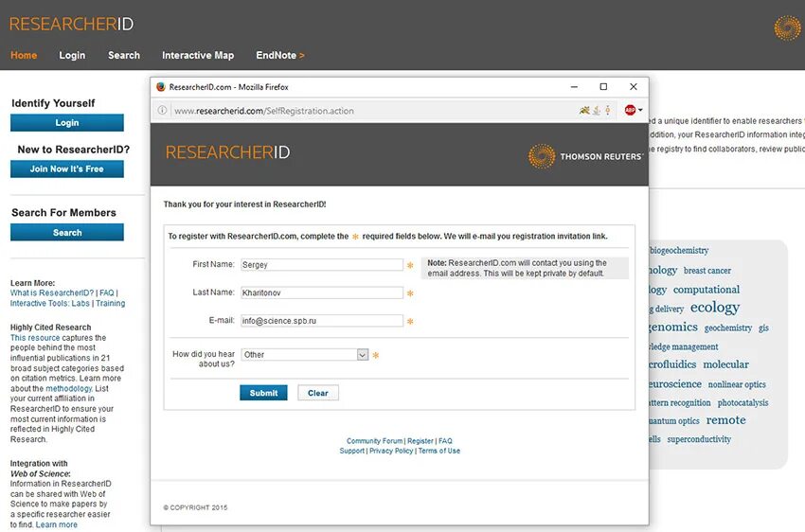
Task: Open the Register link in popup footer
Action: pyautogui.click(x=420, y=441)
